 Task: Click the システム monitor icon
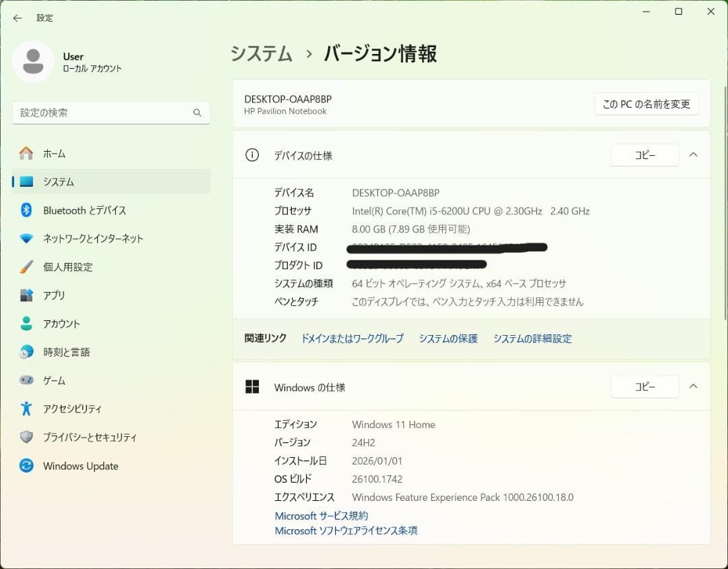[x=26, y=181]
